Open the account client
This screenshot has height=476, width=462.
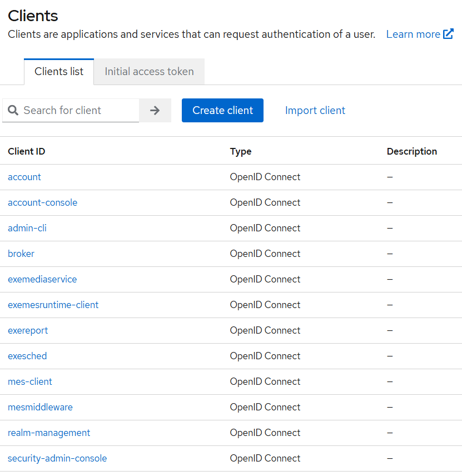click(24, 177)
